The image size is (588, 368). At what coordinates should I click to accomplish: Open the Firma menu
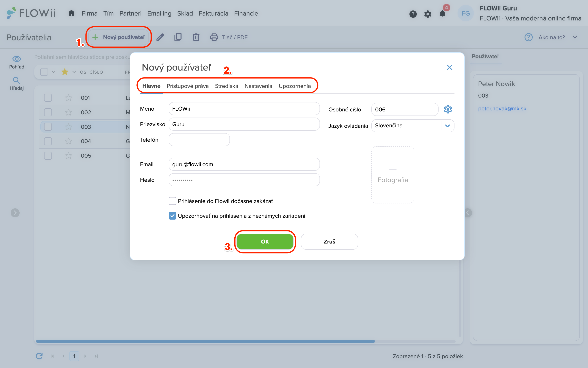pyautogui.click(x=89, y=13)
